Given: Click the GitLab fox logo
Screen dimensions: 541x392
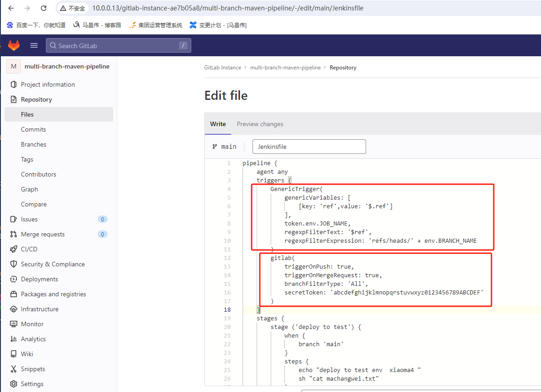Looking at the screenshot, I should (x=14, y=45).
